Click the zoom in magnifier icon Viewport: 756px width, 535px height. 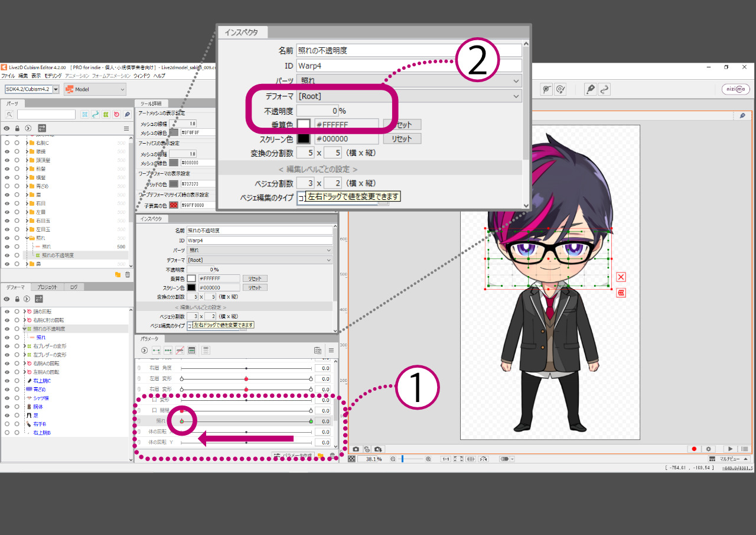click(x=428, y=459)
